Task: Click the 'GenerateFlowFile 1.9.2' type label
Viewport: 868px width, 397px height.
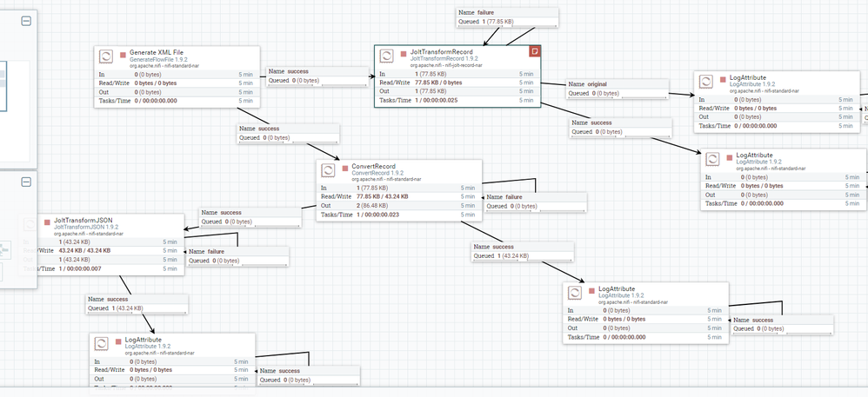Action: tap(161, 58)
